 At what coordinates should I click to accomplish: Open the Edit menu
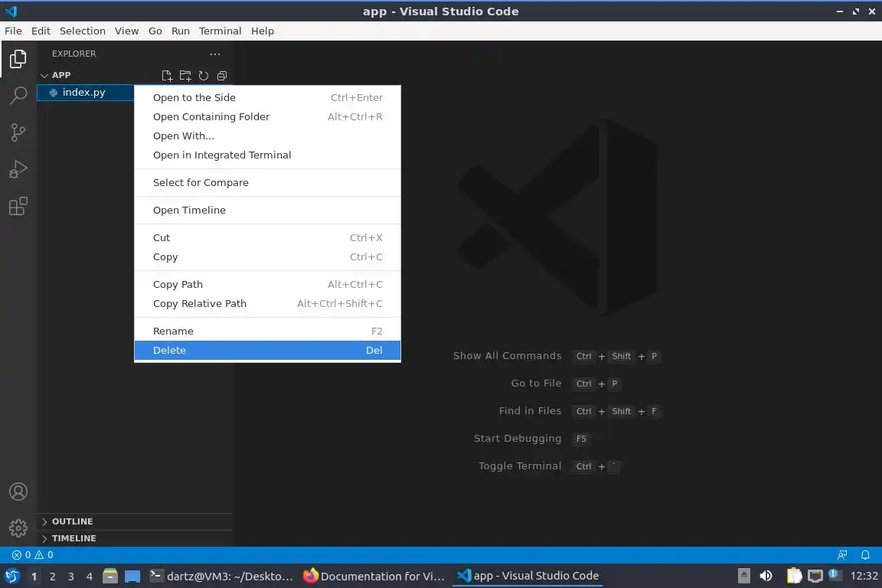41,31
